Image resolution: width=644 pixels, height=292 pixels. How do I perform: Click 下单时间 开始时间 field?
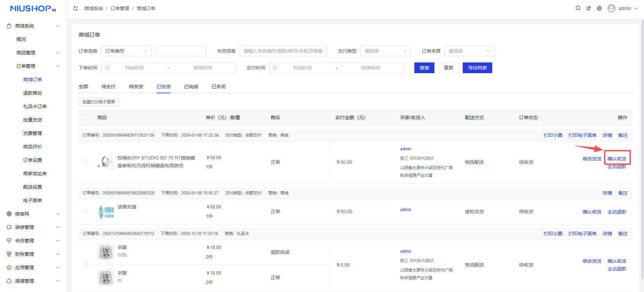[x=134, y=68]
